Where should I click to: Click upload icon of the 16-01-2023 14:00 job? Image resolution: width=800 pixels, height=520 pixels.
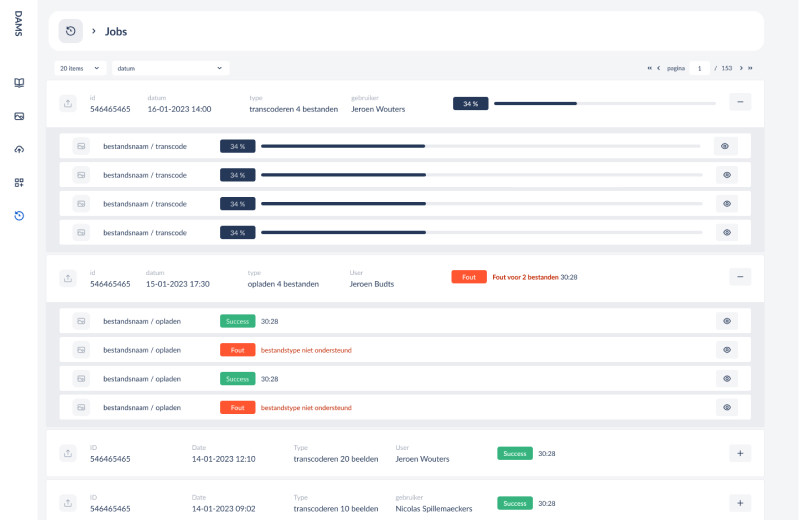coord(68,102)
